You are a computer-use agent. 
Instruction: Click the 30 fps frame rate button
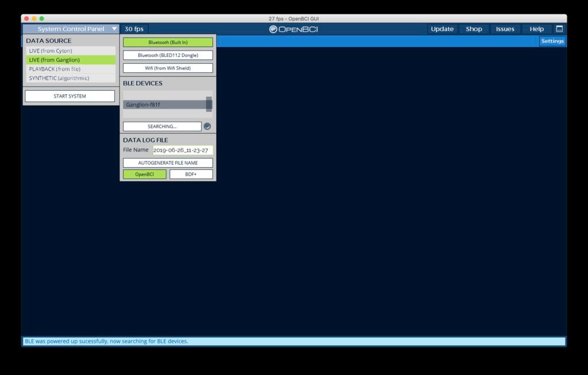click(134, 29)
